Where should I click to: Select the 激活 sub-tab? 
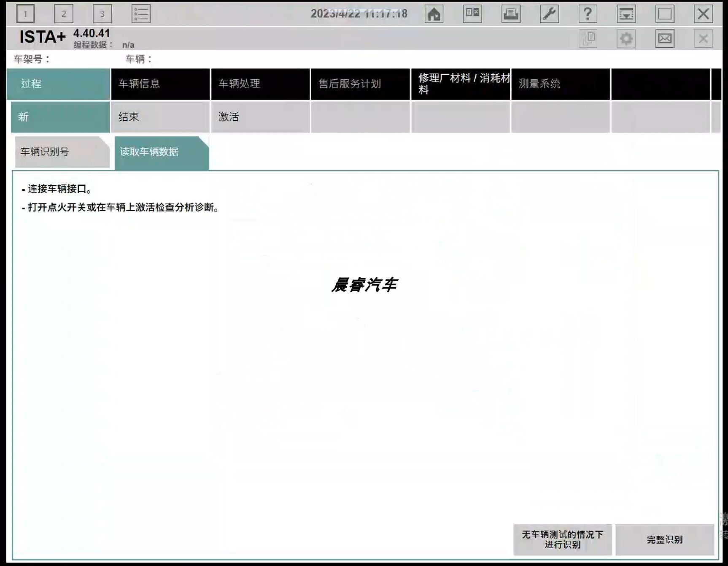click(x=260, y=117)
